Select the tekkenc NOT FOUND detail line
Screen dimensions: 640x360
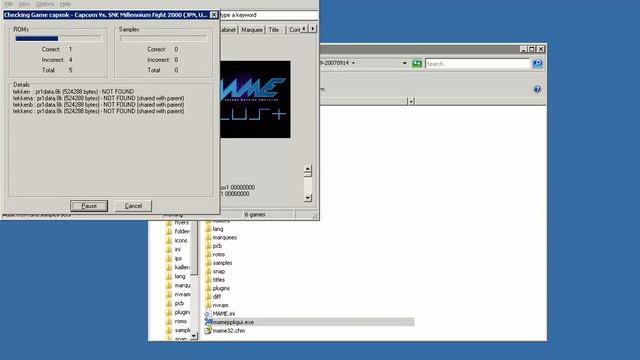click(98, 111)
